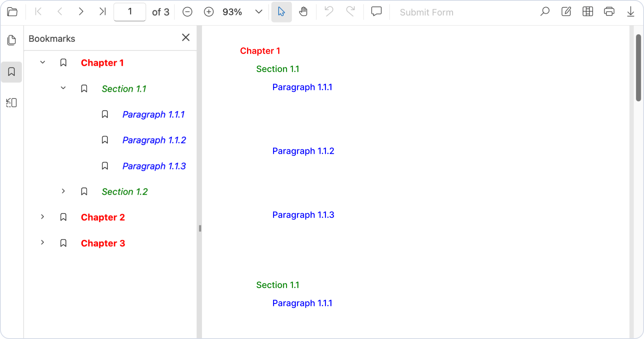Zoom in with the plus icon
Screen dimensions: 644x339
(209, 12)
